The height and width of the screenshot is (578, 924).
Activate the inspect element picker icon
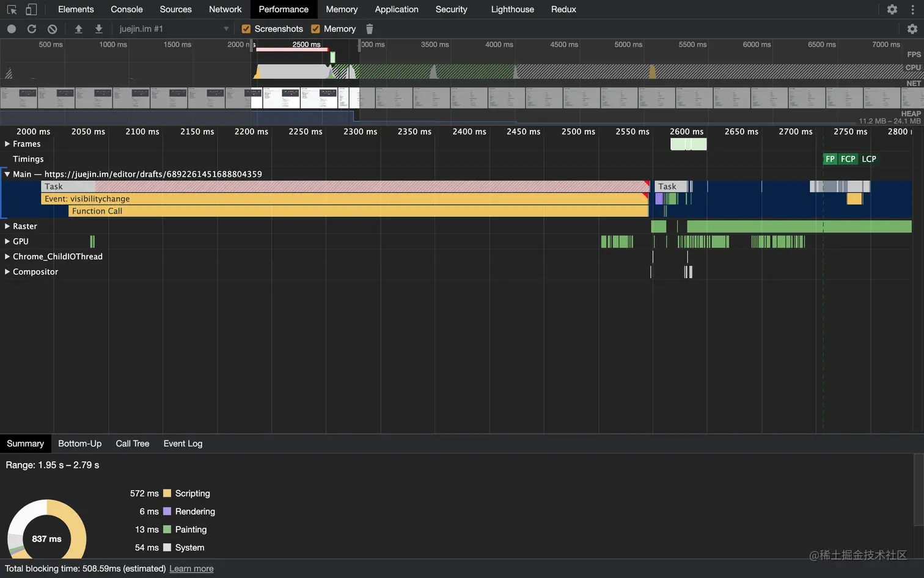[12, 9]
